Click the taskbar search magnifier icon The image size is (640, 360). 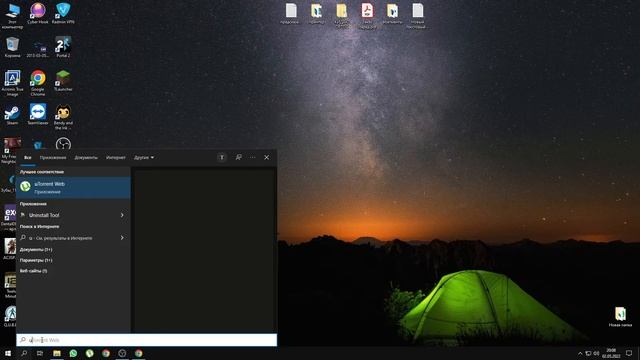pos(24,353)
